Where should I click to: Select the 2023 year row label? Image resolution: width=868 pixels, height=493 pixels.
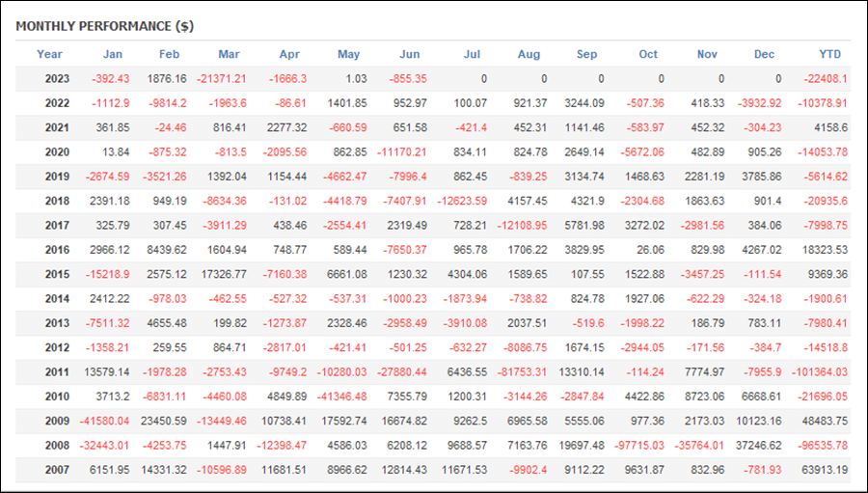(57, 79)
